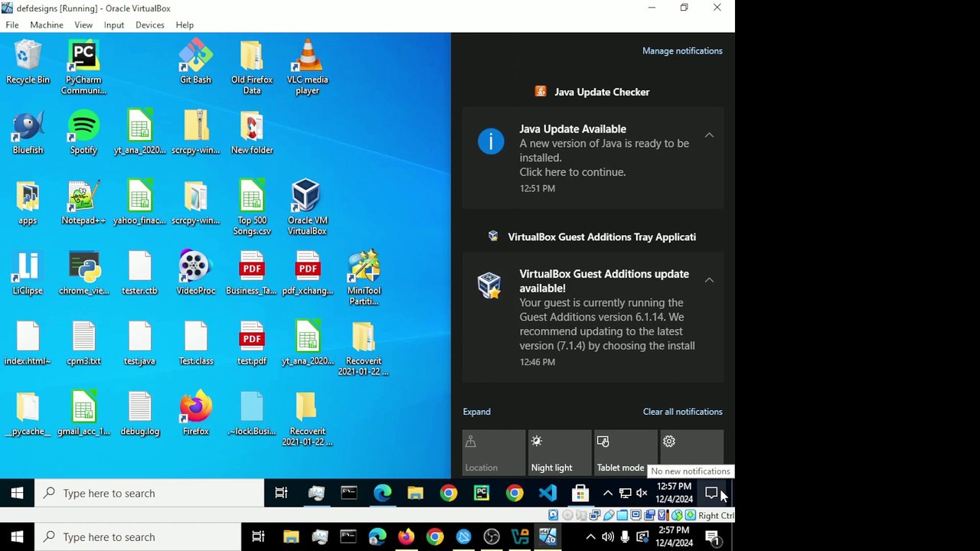Click the guest Windows Start button
Image resolution: width=980 pixels, height=551 pixels.
[17, 494]
